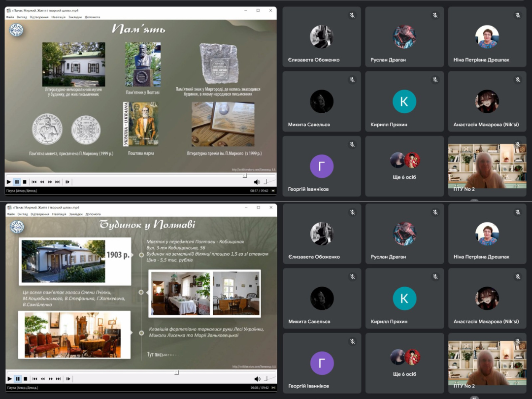Click the fast-forward button in the 08:37 player
The width and height of the screenshot is (532, 399).
(50, 182)
